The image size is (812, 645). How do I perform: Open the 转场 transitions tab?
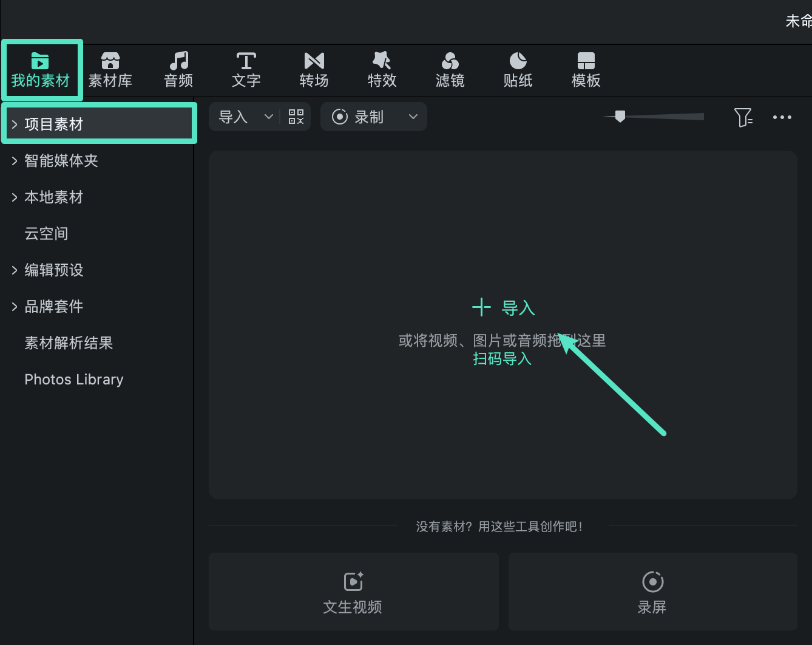(314, 70)
